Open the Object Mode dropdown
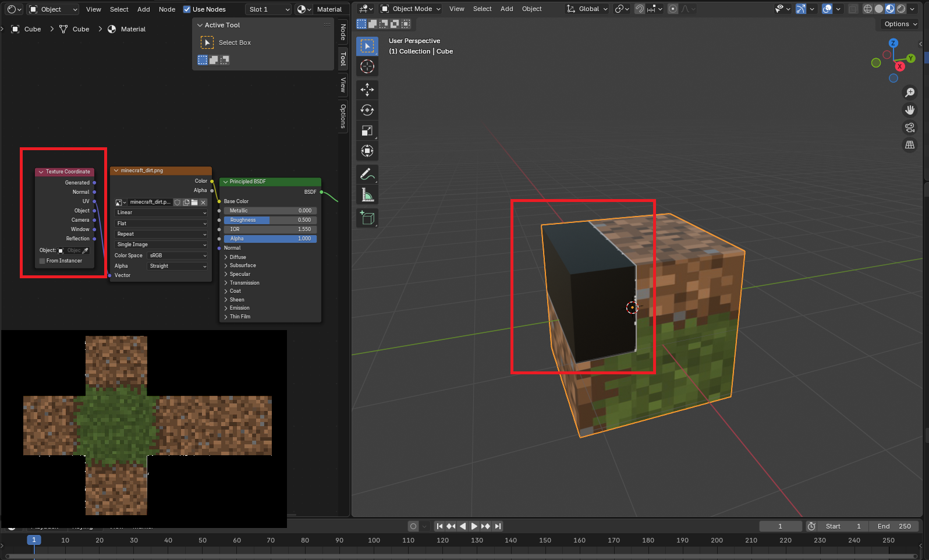The image size is (929, 560). (410, 9)
